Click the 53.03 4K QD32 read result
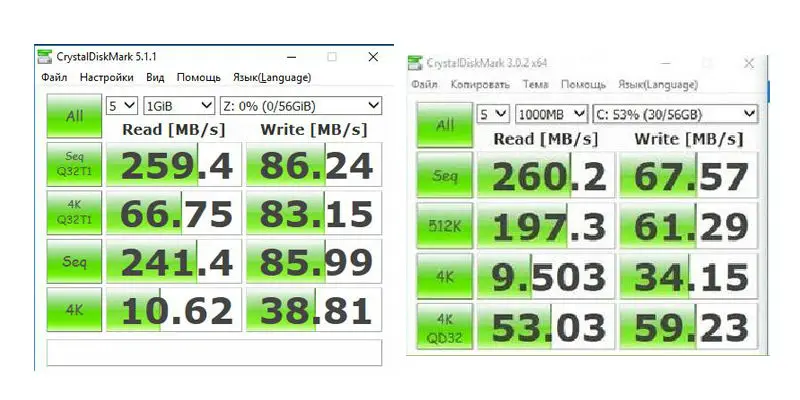 (545, 327)
